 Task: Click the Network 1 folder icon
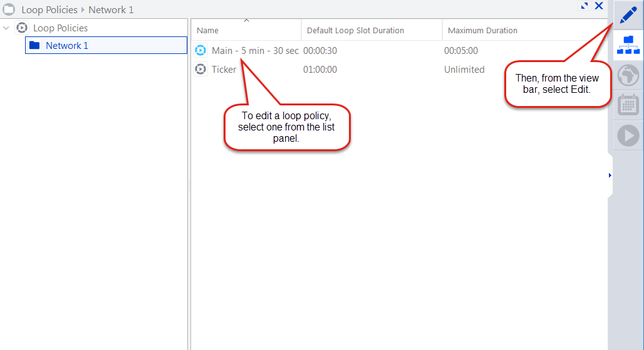[35, 46]
